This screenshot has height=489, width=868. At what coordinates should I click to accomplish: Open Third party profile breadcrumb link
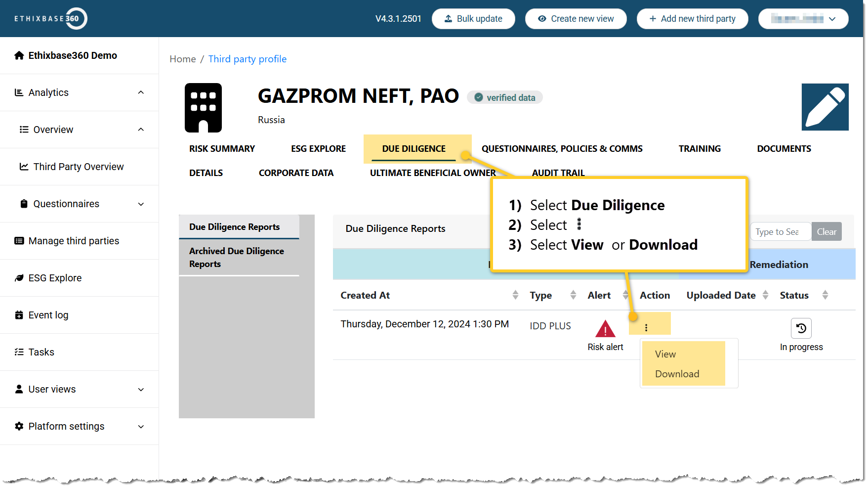click(x=248, y=59)
